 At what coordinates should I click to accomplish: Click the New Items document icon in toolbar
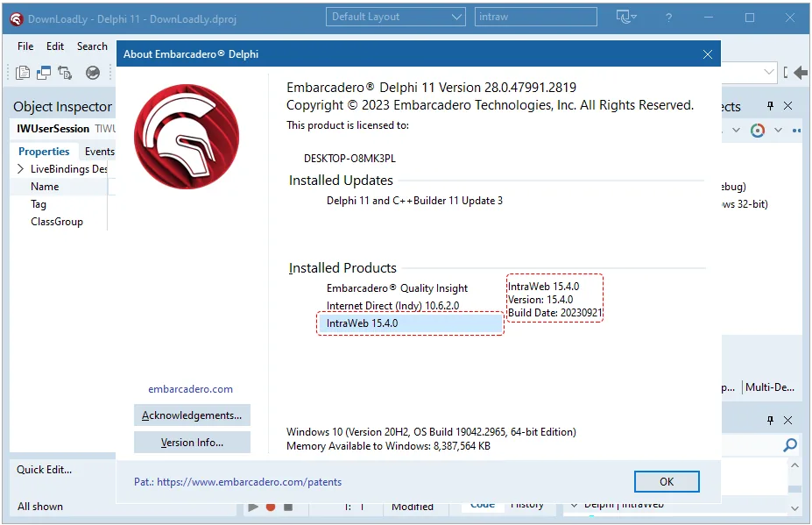click(x=22, y=73)
